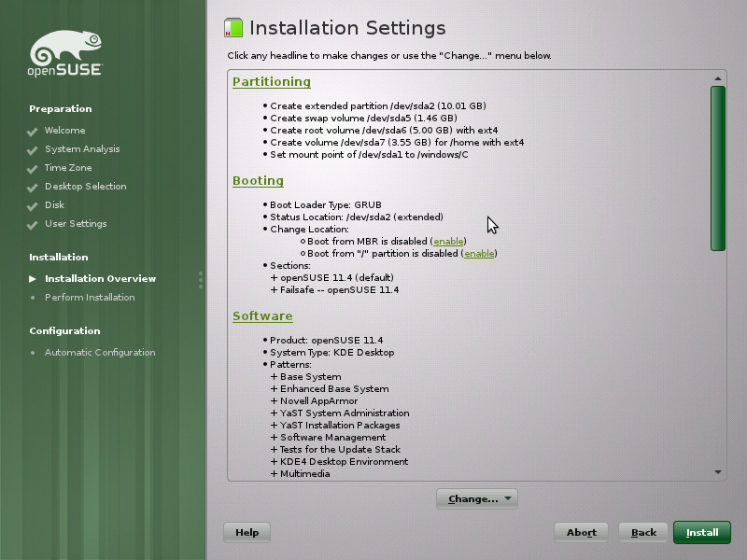747x560 pixels.
Task: Click the Install button
Action: tap(701, 532)
